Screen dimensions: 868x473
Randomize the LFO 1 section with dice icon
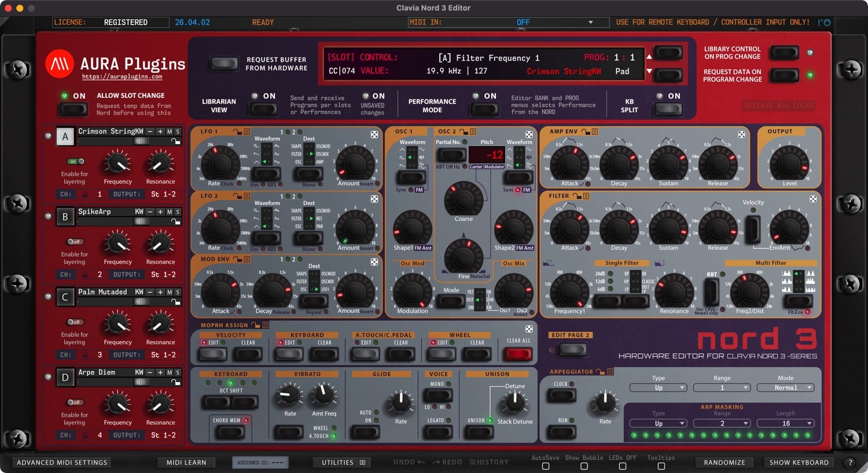pos(374,134)
